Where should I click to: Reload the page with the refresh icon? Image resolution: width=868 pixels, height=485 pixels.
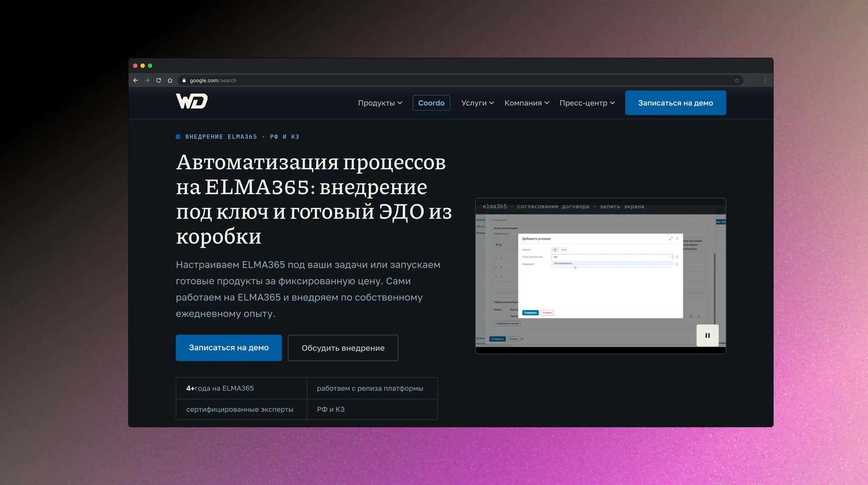(158, 80)
